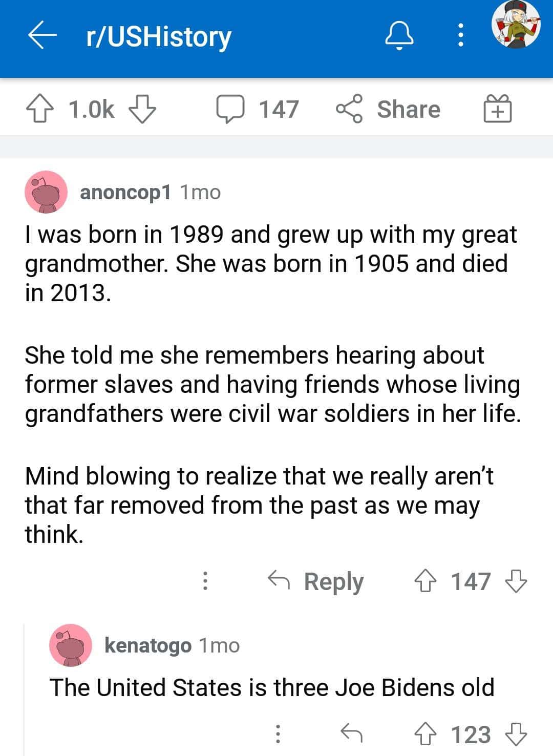
Task: Upvote anoncop1's comment
Action: (x=425, y=581)
